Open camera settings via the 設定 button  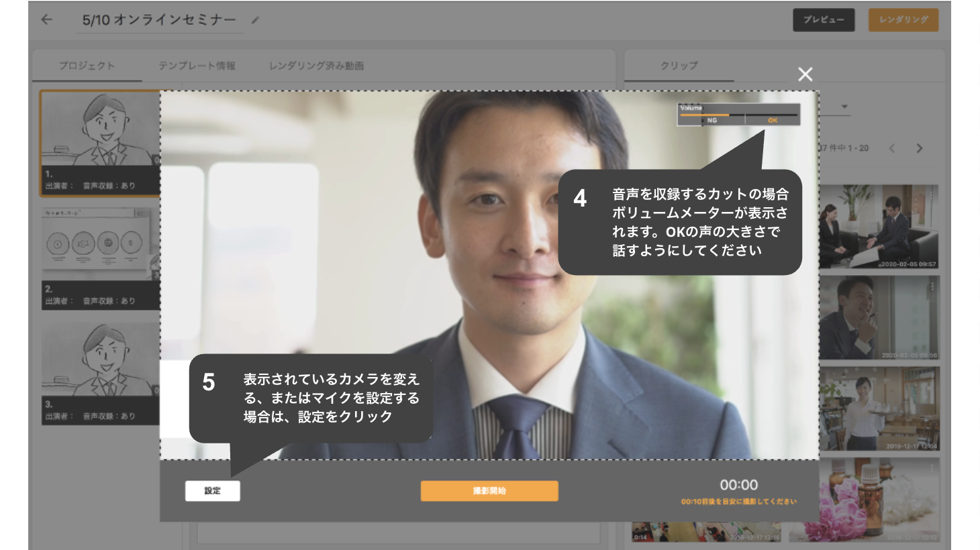point(212,491)
